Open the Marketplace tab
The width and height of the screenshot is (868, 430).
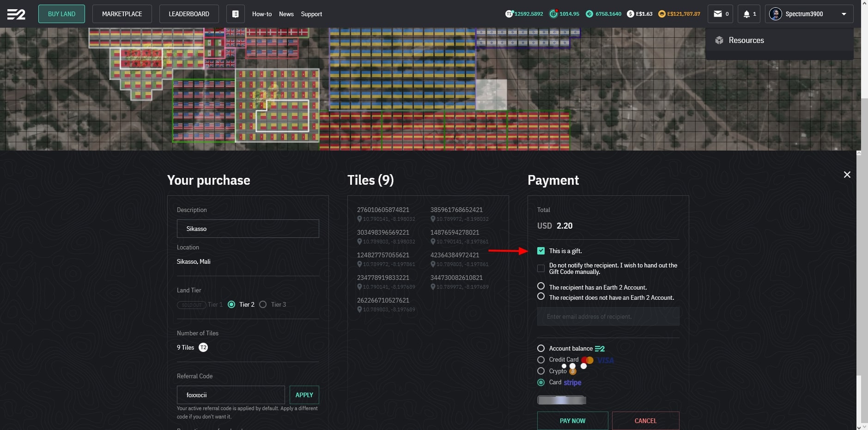[x=122, y=14]
